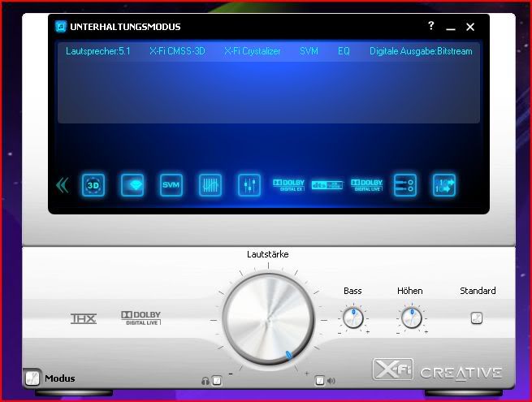Select the SVM status item
Viewport: 532px width, 402px height.
tap(309, 51)
